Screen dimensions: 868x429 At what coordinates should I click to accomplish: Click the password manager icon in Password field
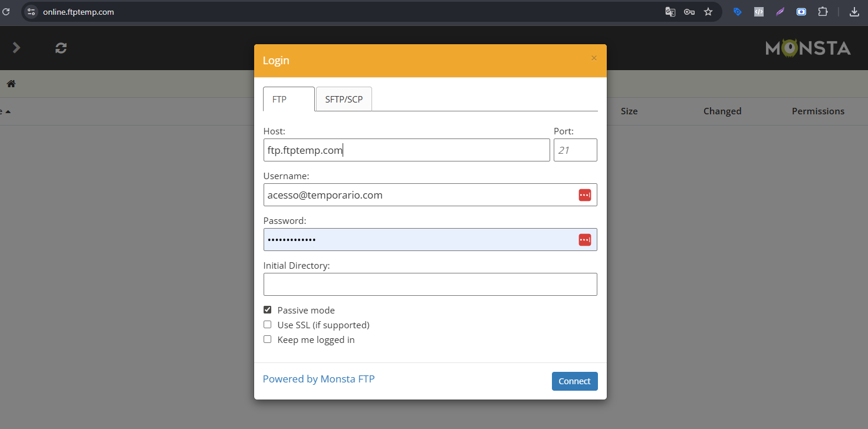pyautogui.click(x=584, y=240)
